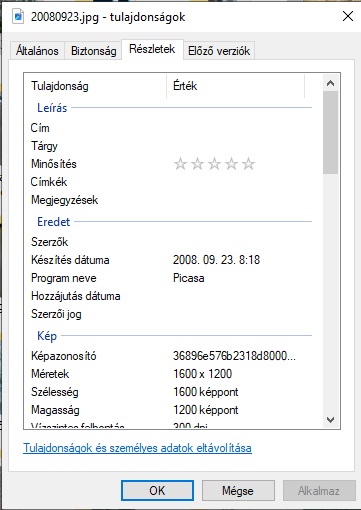Click the Alkalmaz apply button
Image resolution: width=361 pixels, height=510 pixels.
[319, 490]
